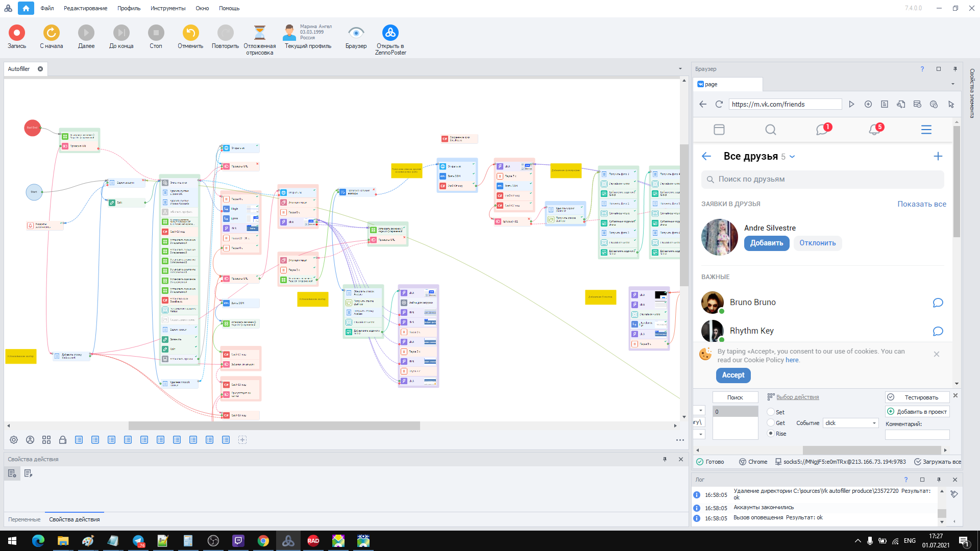Click the home icon in menu bar
The image size is (980, 551).
point(26,8)
